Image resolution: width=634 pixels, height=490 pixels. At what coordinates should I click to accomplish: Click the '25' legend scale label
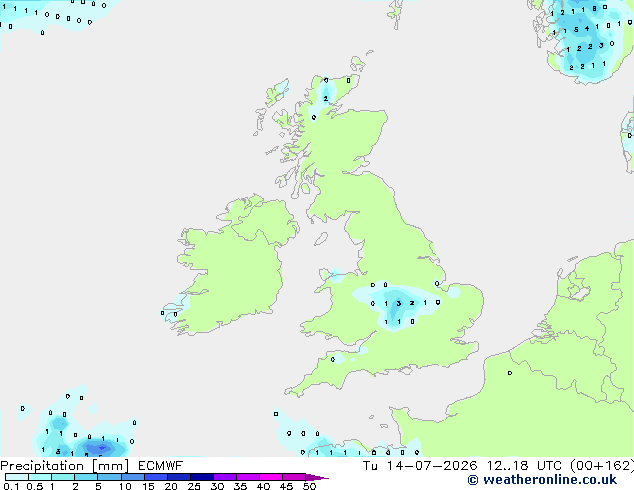[194, 486]
